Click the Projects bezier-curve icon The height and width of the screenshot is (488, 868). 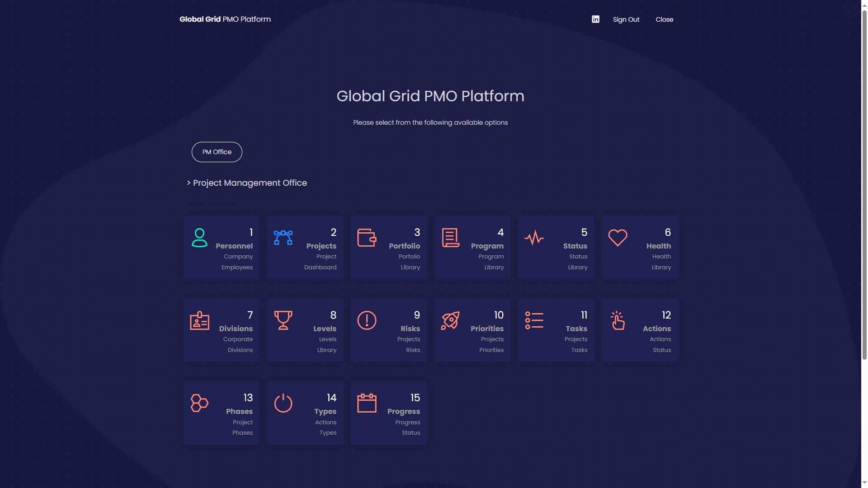coord(283,238)
